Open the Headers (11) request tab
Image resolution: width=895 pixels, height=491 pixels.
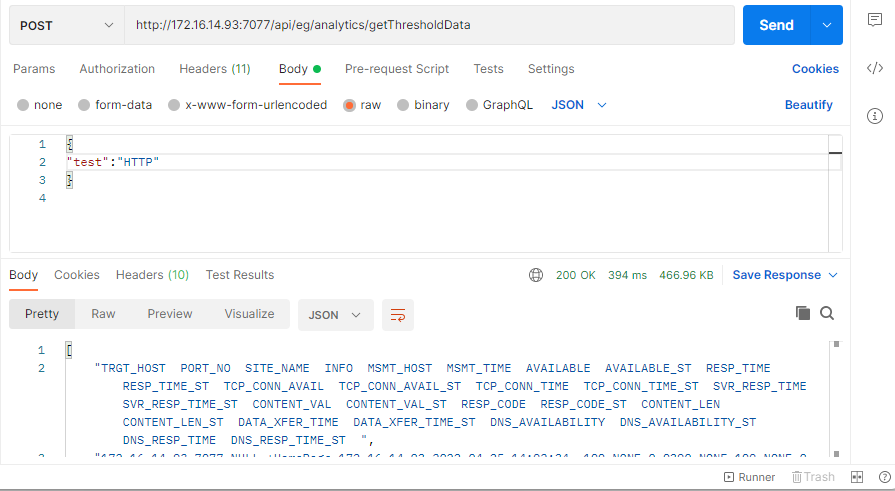[215, 69]
